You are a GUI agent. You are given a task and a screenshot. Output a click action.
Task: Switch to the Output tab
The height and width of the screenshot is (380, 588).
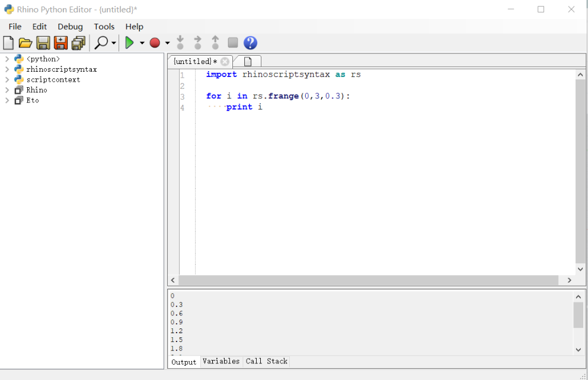184,362
